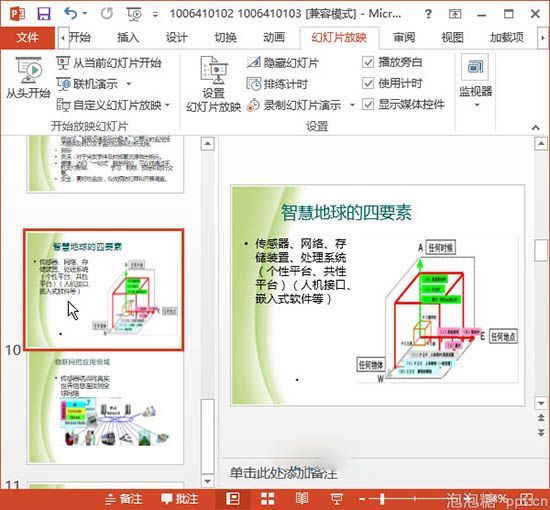This screenshot has width=550, height=510.
Task: Switch to 设计 tab
Action: 177,37
